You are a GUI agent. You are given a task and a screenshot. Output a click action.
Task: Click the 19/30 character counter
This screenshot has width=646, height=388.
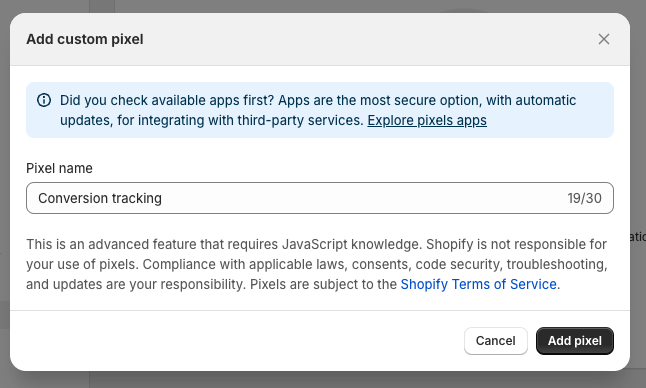click(584, 198)
